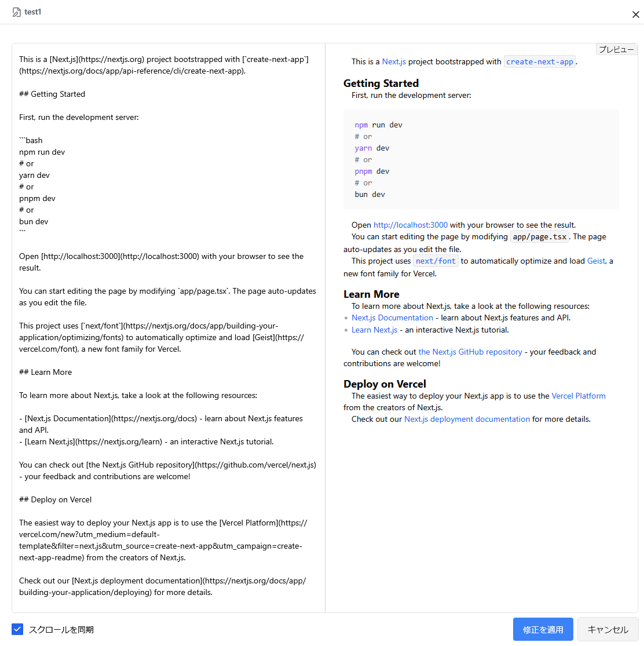The width and height of the screenshot is (644, 646).
Task: Close the test1 dialog with X
Action: 635,14
